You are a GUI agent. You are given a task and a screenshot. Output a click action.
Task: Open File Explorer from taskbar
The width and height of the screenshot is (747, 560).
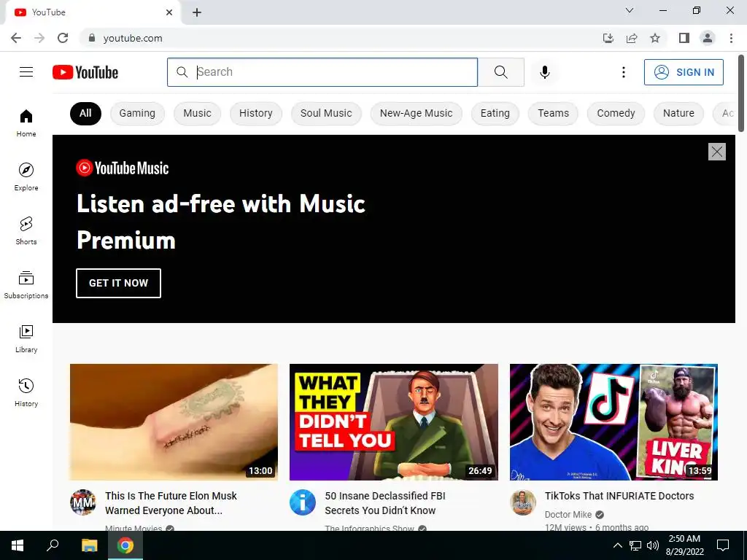tap(89, 545)
